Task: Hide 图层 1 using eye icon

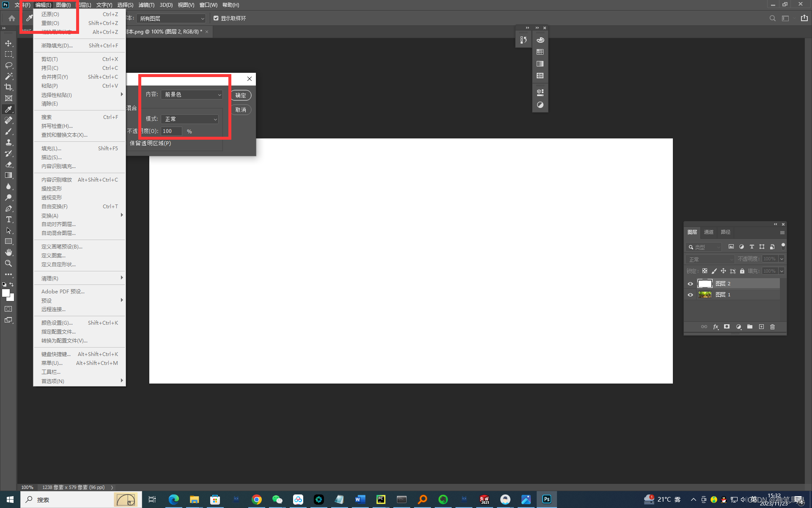Action: (x=690, y=295)
